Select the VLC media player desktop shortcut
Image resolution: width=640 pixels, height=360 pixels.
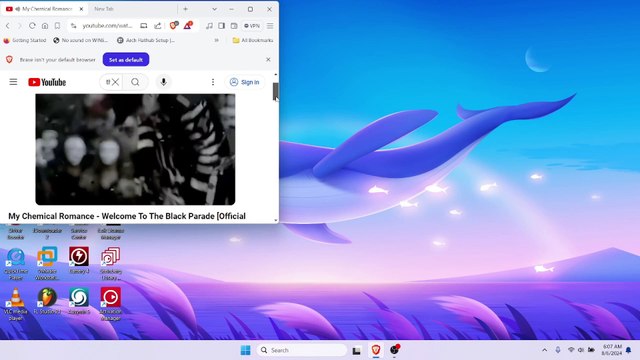(x=16, y=304)
